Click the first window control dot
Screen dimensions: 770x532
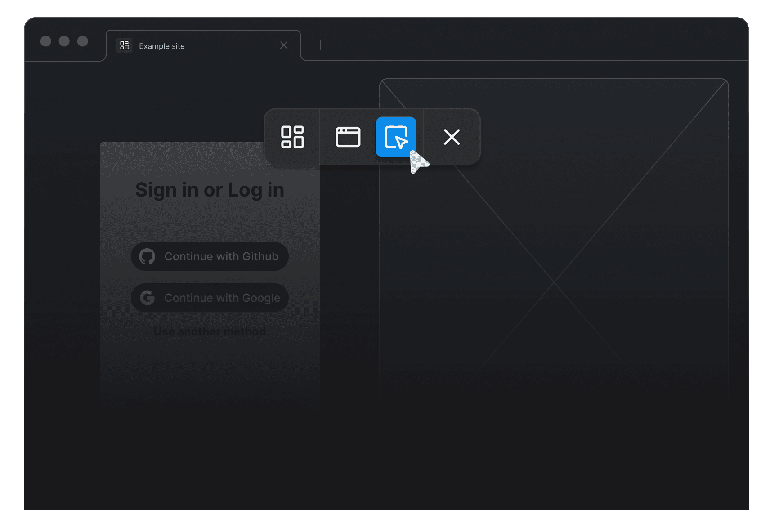coord(46,41)
